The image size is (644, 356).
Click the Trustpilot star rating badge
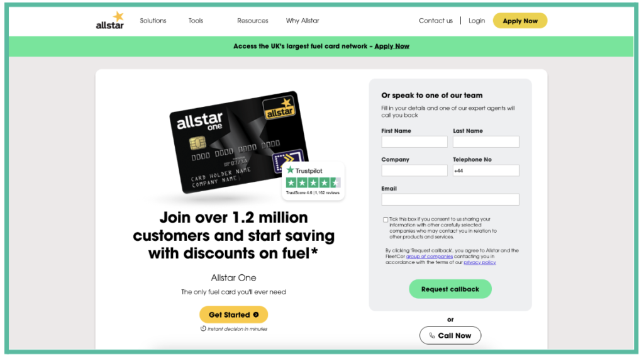313,181
